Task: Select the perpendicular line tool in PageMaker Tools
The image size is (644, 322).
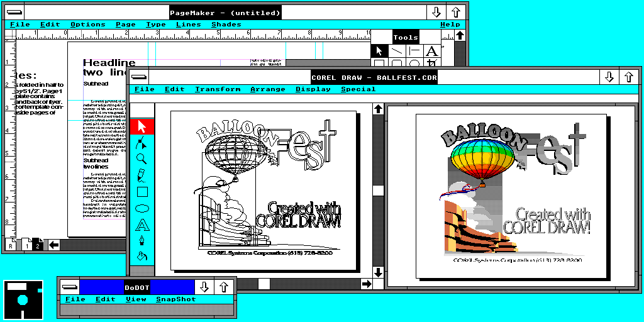Action: click(x=414, y=51)
